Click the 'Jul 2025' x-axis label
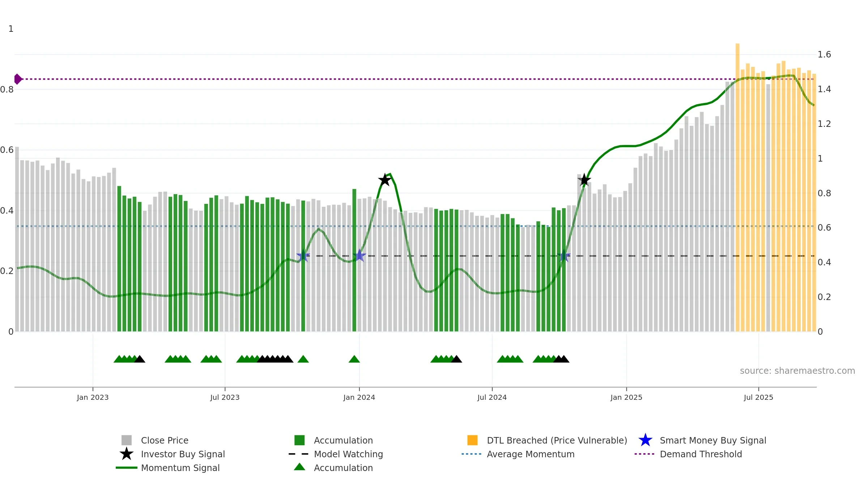Viewport: 868px width, 488px height. pyautogui.click(x=758, y=398)
